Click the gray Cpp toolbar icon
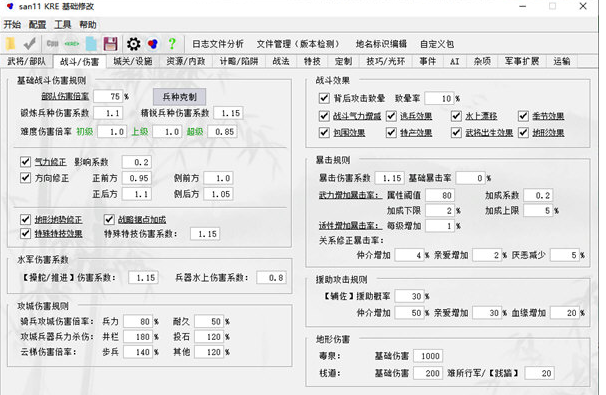 (x=52, y=44)
